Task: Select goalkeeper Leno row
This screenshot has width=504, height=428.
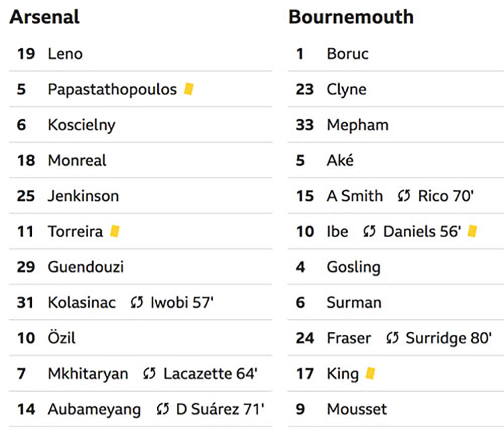Action: (141, 53)
